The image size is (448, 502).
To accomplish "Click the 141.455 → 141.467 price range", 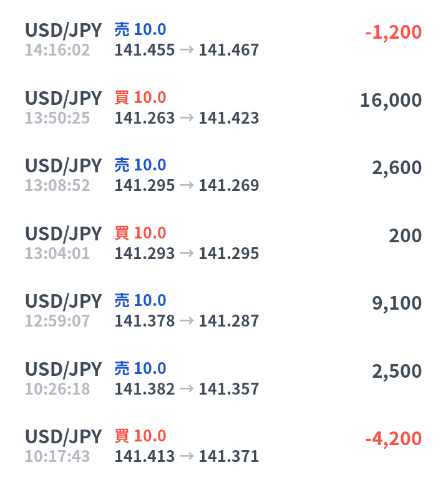I will (187, 50).
